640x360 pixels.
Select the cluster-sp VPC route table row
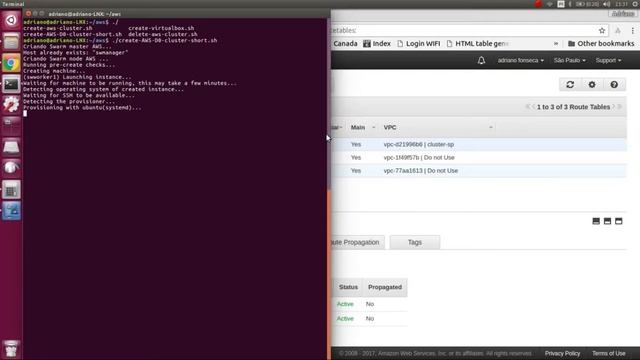pos(478,144)
